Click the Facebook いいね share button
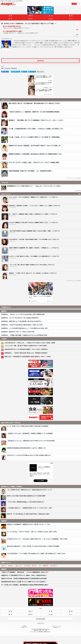Image resolution: width=81 pixels, height=644 pixels. coord(5,72)
